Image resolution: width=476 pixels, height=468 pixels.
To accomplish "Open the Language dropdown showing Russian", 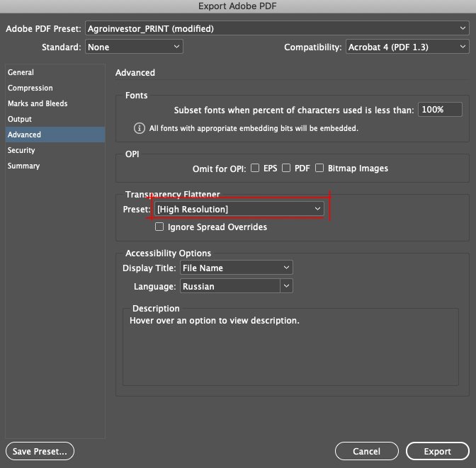I will (236, 286).
